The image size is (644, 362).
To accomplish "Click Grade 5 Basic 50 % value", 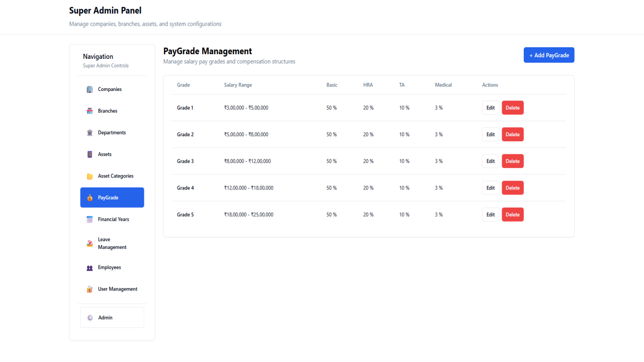I will (x=332, y=214).
